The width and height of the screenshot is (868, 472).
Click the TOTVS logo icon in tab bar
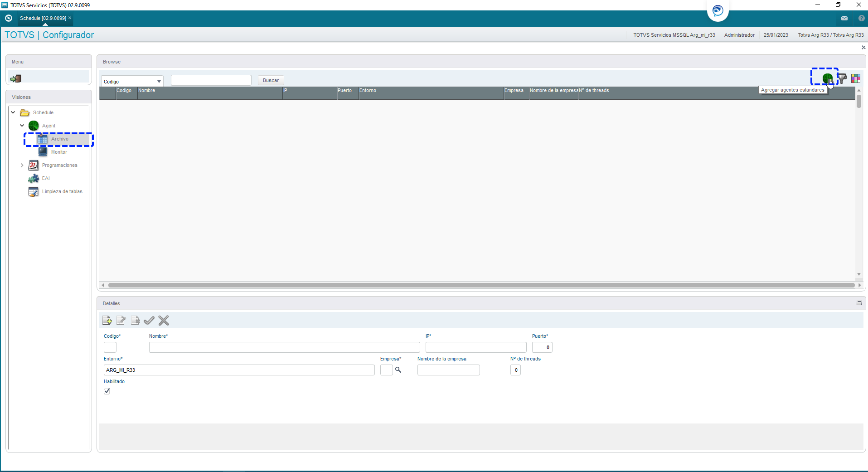pyautogui.click(x=8, y=18)
